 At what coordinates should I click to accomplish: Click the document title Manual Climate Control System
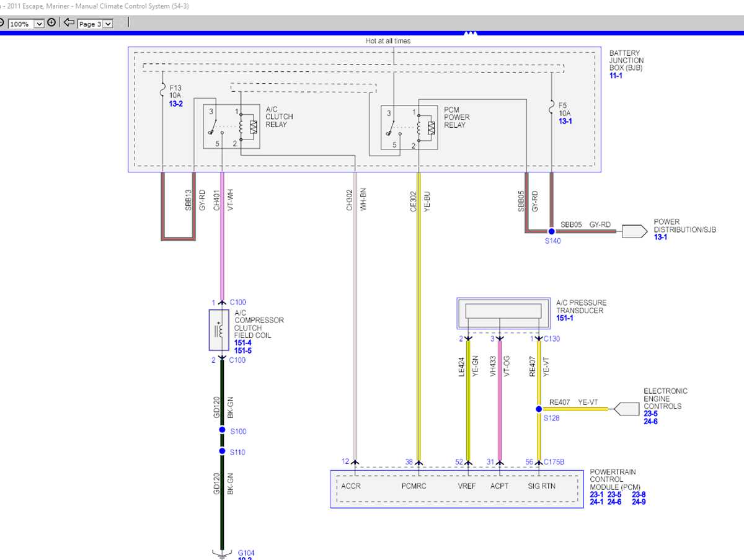[x=131, y=6]
